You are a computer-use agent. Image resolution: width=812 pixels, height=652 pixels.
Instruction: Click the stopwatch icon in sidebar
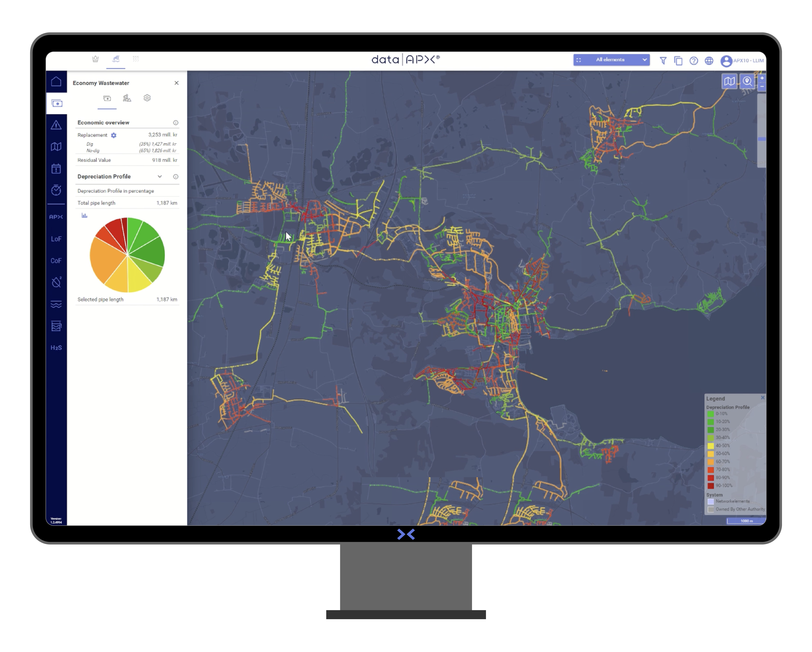[x=56, y=190]
